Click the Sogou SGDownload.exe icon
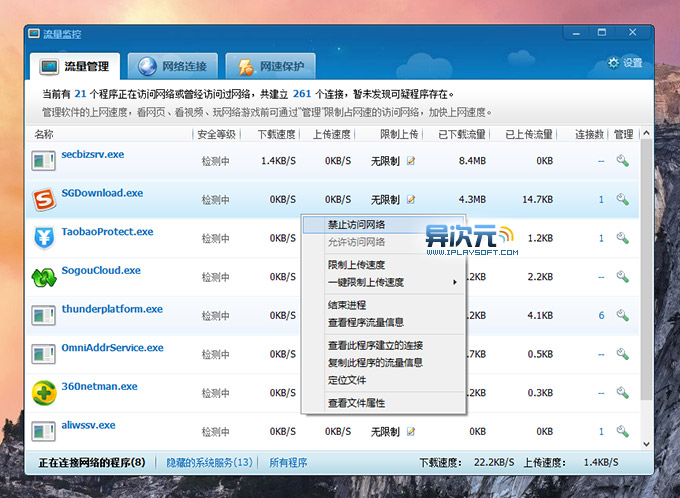Screen dimensions: 680x498 click(44, 200)
